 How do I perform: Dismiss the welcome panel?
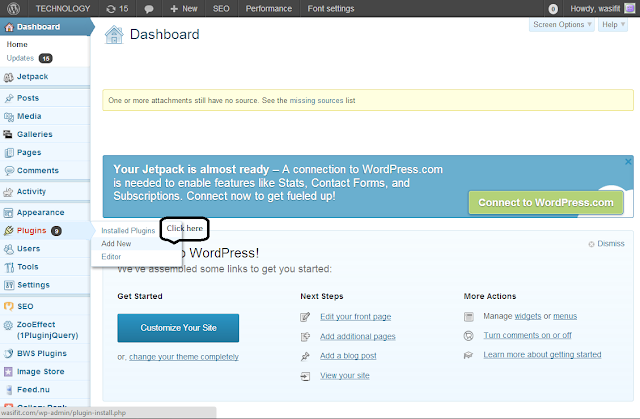607,244
